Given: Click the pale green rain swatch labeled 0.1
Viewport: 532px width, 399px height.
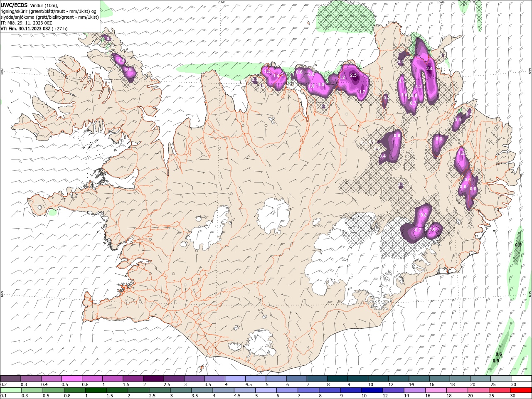Looking at the screenshot, I should 11,390.
